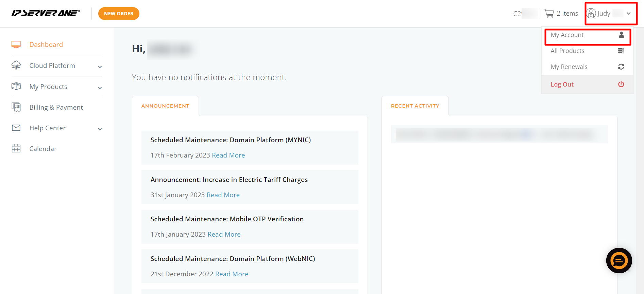
Task: Click the Dashboard monitor icon
Action: point(16,44)
